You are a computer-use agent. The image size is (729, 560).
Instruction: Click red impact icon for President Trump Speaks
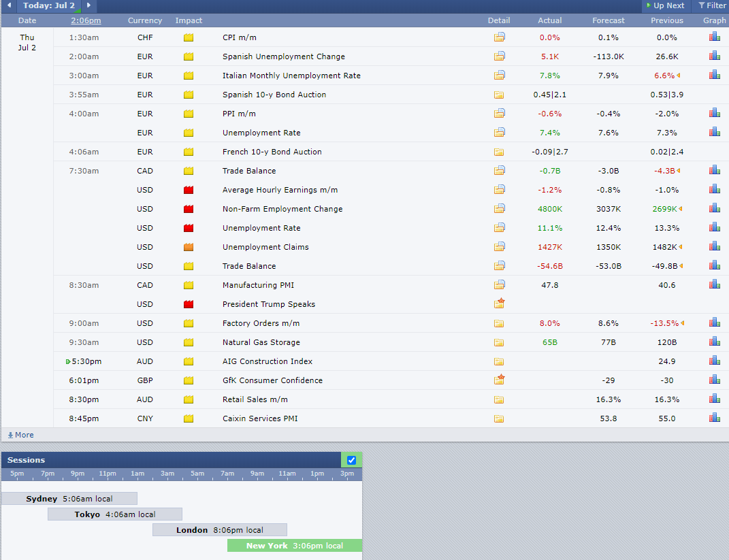(189, 304)
